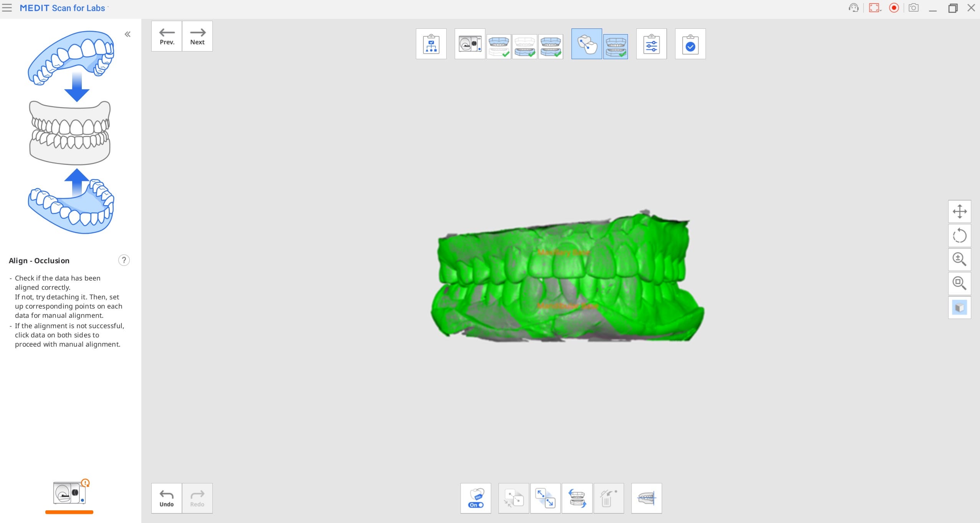
Task: Click the Confirm checkmark clipboard stage
Action: pyautogui.click(x=690, y=44)
